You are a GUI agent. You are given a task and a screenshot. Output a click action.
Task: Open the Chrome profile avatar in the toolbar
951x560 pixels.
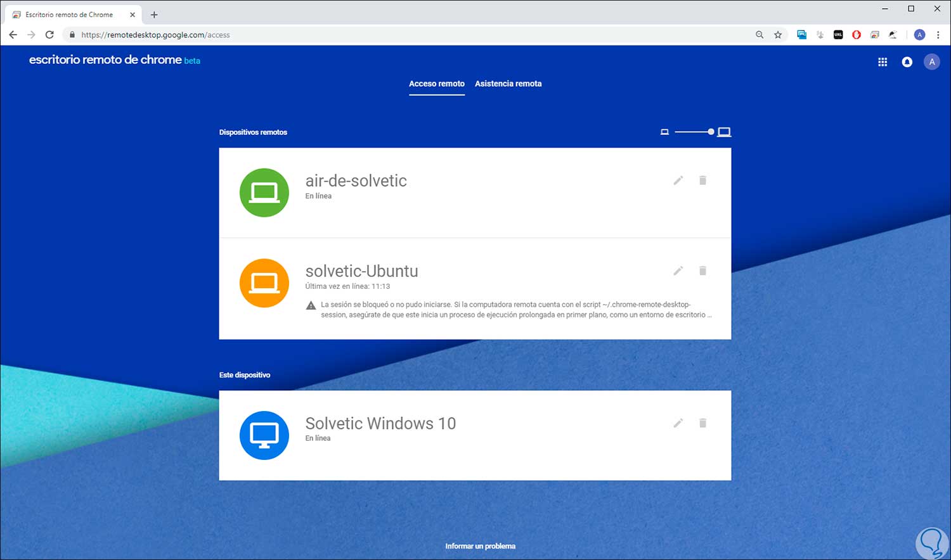coord(920,35)
